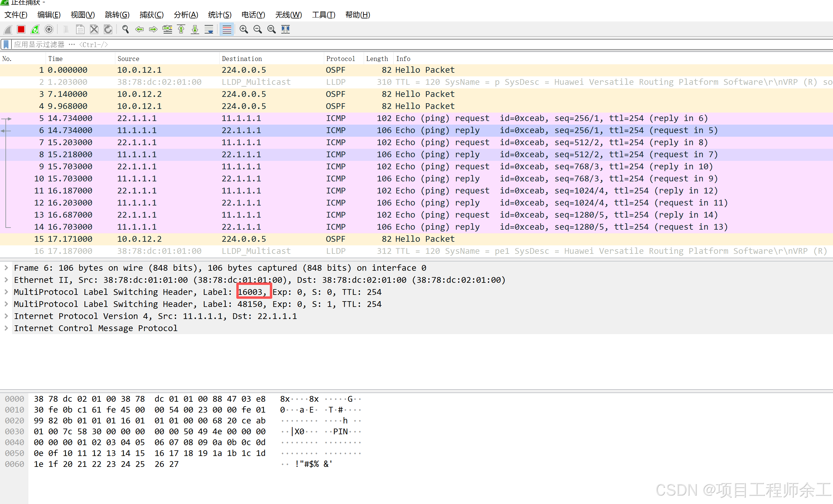
Task: Expand Internet Control Message Protocol section
Action: point(6,328)
